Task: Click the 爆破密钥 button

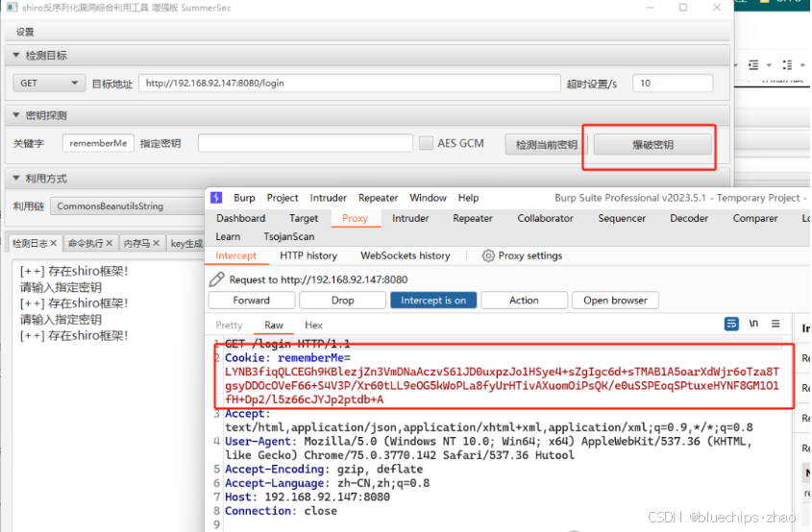Action: coord(653,144)
